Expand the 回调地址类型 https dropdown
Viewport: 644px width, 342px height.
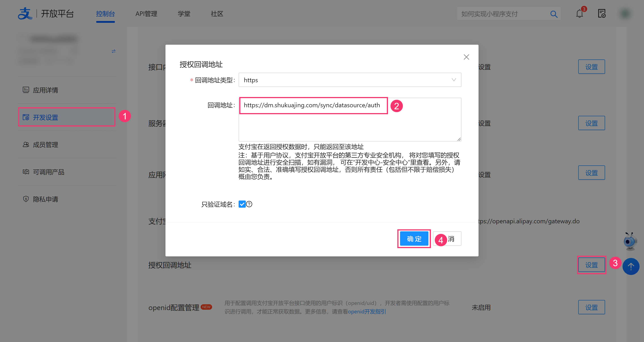350,80
